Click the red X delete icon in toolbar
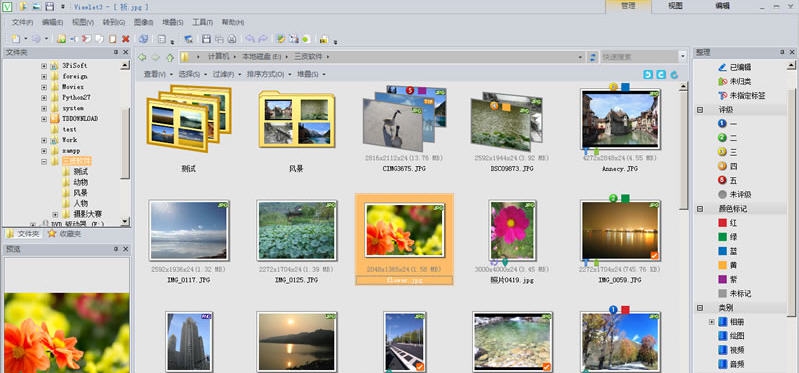The image size is (799, 373). click(126, 39)
